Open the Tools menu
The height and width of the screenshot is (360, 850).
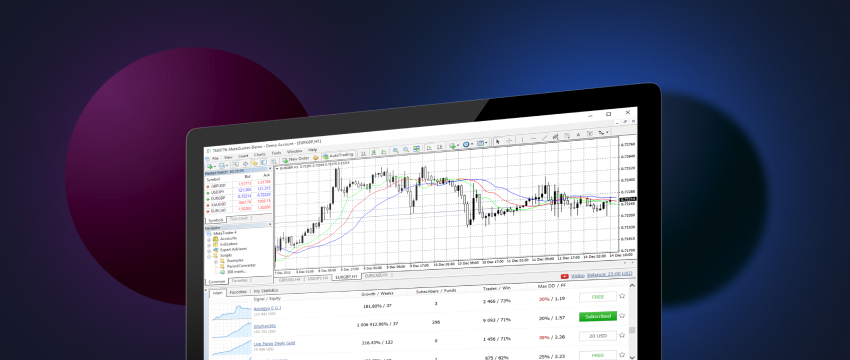pos(276,153)
